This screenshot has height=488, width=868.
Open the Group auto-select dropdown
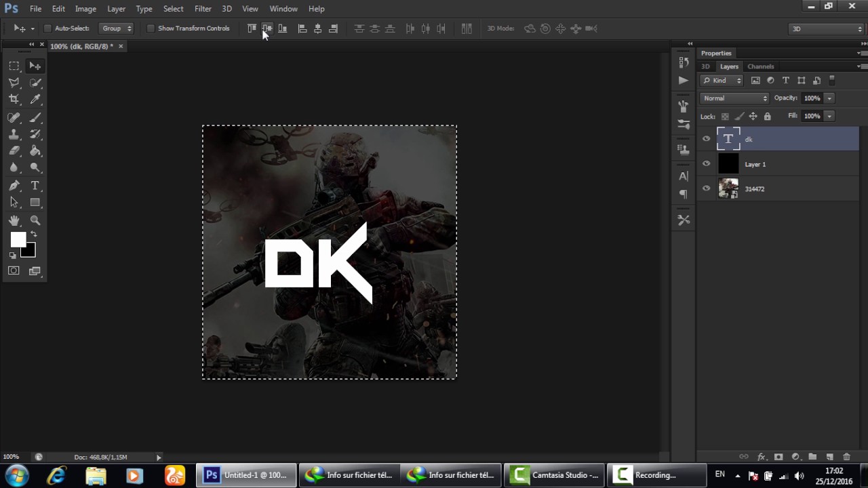tap(116, 28)
